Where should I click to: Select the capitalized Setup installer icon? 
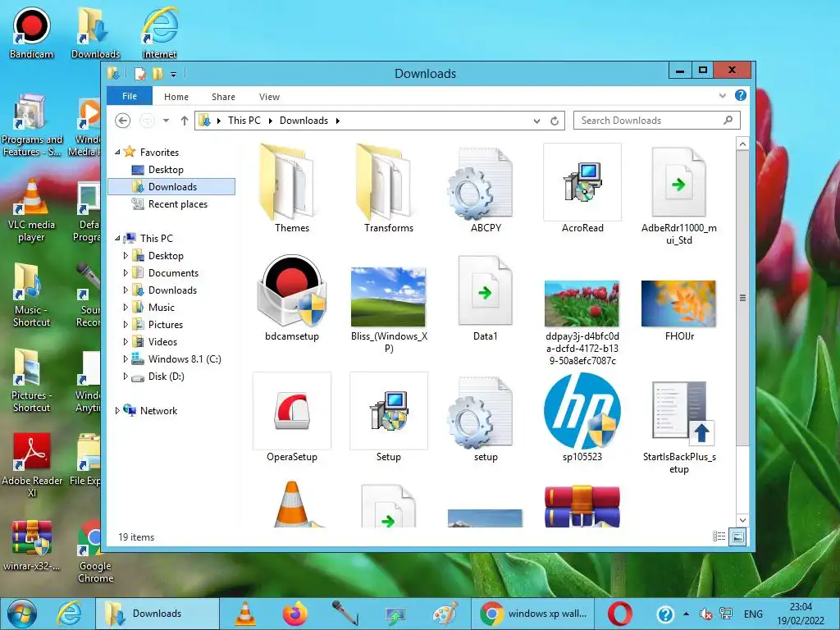(x=388, y=418)
